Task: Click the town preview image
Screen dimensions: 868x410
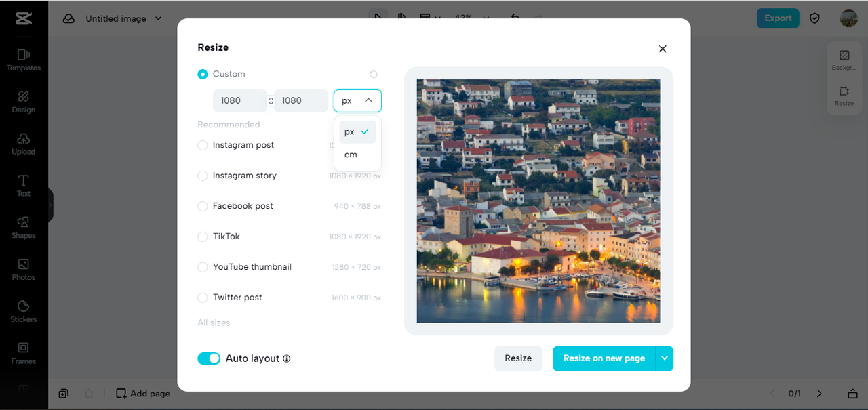Action: (538, 201)
